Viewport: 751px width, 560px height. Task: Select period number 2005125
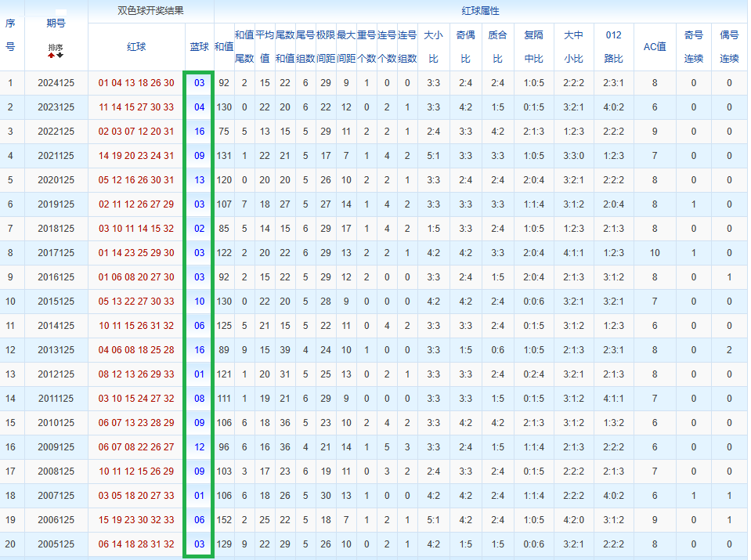coord(56,544)
